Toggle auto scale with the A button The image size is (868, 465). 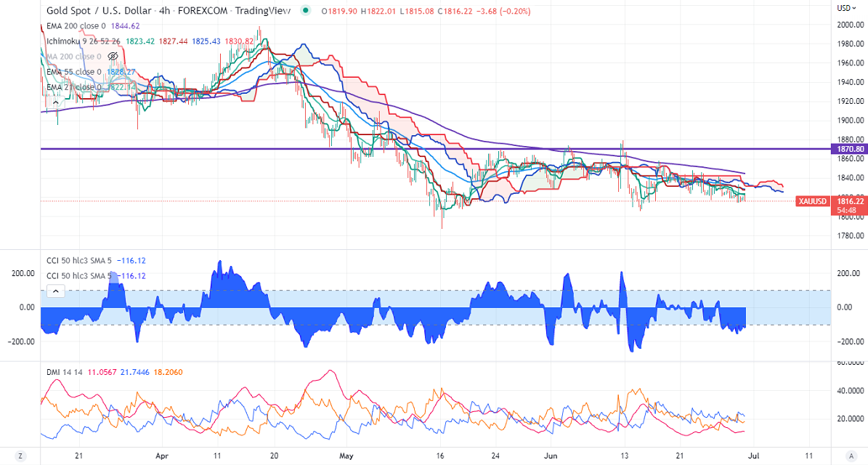tap(853, 456)
